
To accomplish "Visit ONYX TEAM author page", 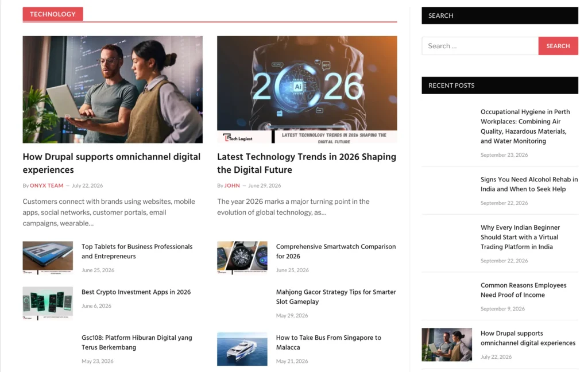I will (47, 185).
